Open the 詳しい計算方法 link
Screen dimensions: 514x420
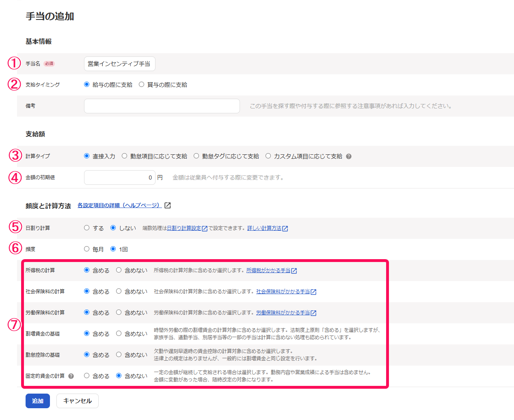264,228
